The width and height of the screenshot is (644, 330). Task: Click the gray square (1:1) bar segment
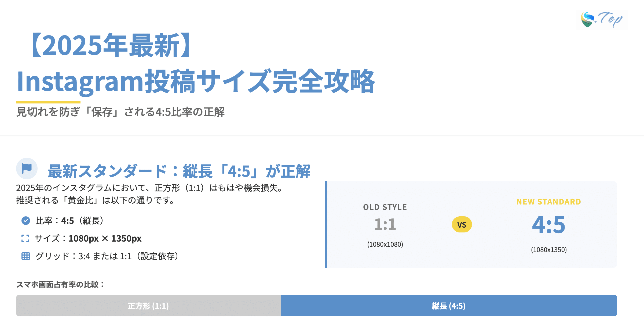coord(148,306)
